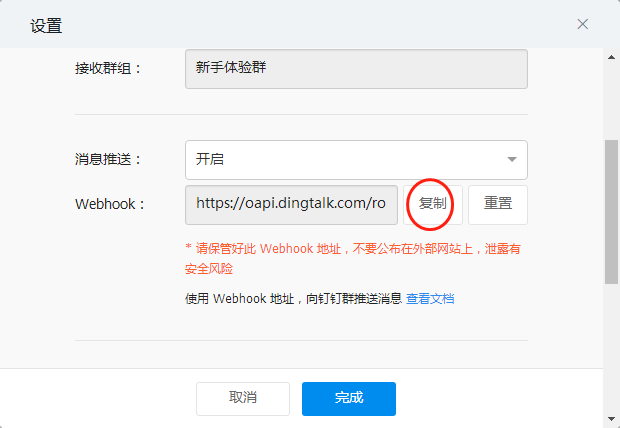Open the 消息推送 dropdown showing 开启
This screenshot has height=428, width=620.
[356, 160]
